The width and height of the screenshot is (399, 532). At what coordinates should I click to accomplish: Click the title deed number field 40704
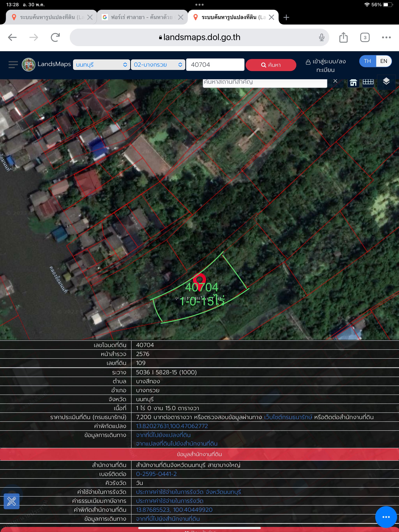[x=215, y=65]
